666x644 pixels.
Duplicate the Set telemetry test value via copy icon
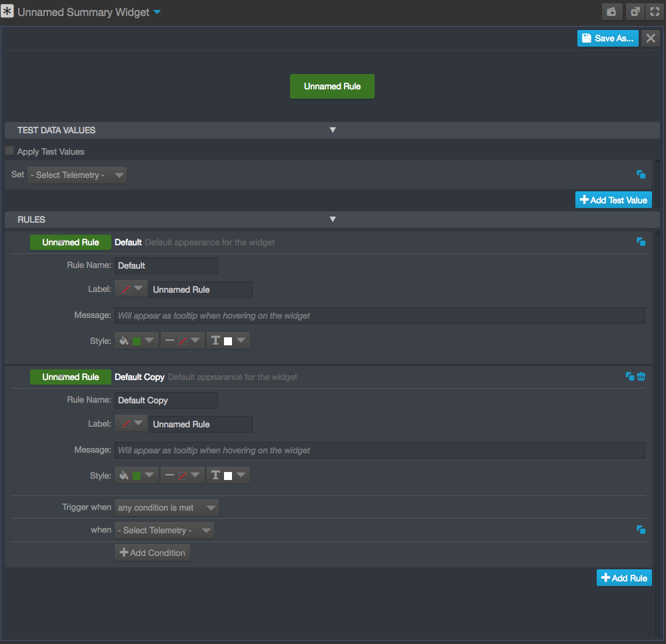(641, 174)
